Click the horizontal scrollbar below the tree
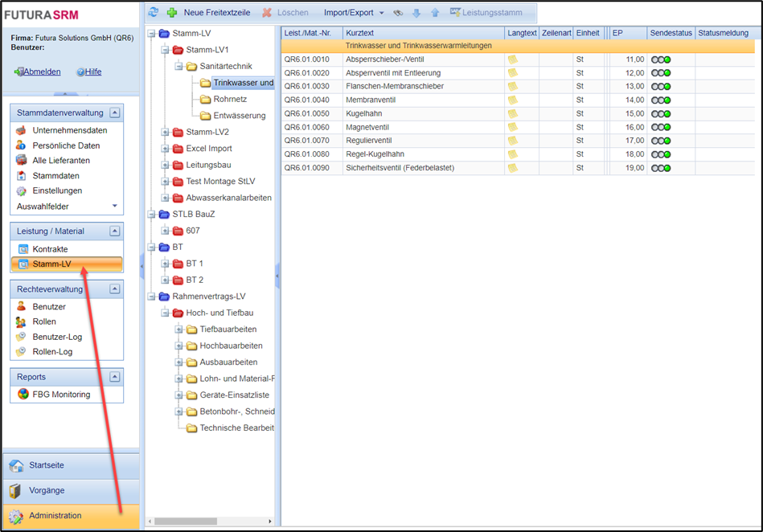 [x=185, y=521]
